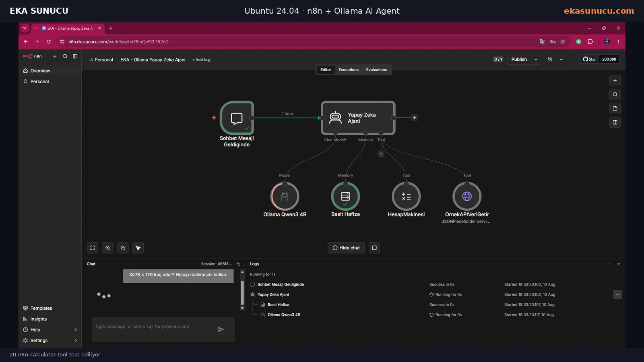Select the Sohbet Mesaji Geldiginde trigger node
Viewport: 644px width, 362px height.
tap(237, 118)
